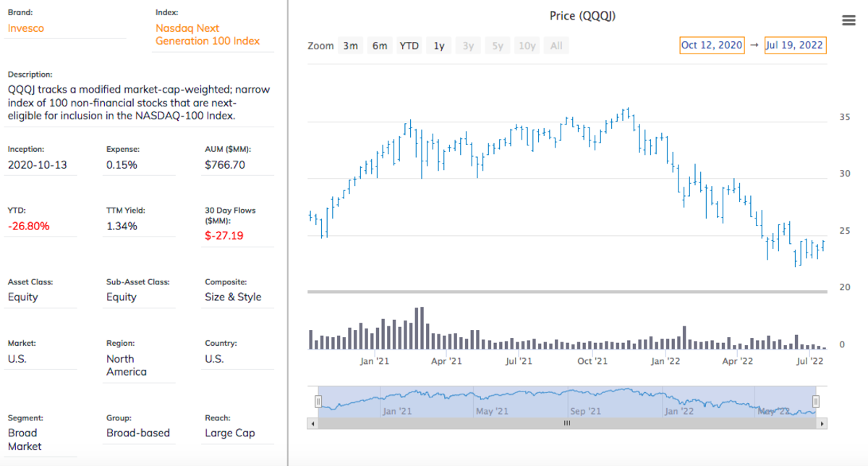Click the AUM value $766.70
This screenshot has width=868, height=466.
(x=225, y=165)
